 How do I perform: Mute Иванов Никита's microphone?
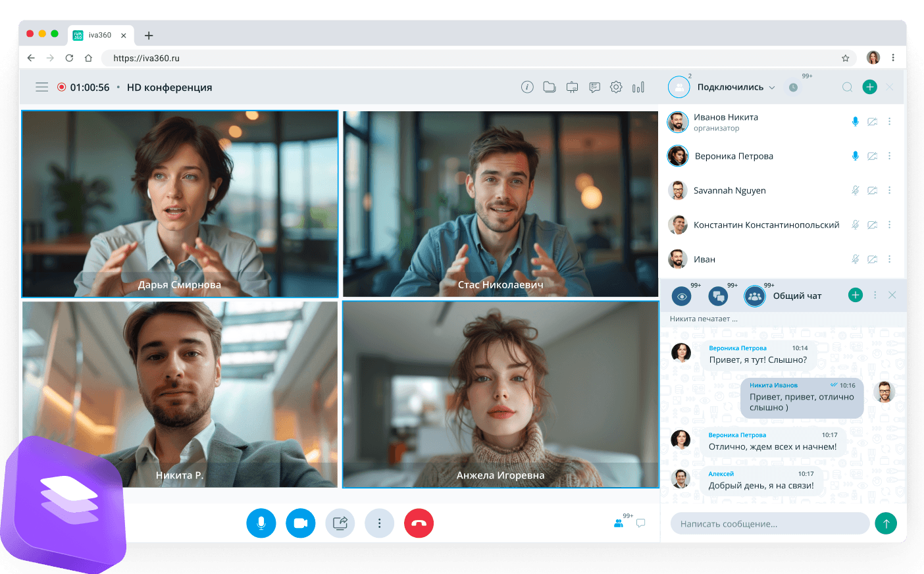[x=855, y=122]
